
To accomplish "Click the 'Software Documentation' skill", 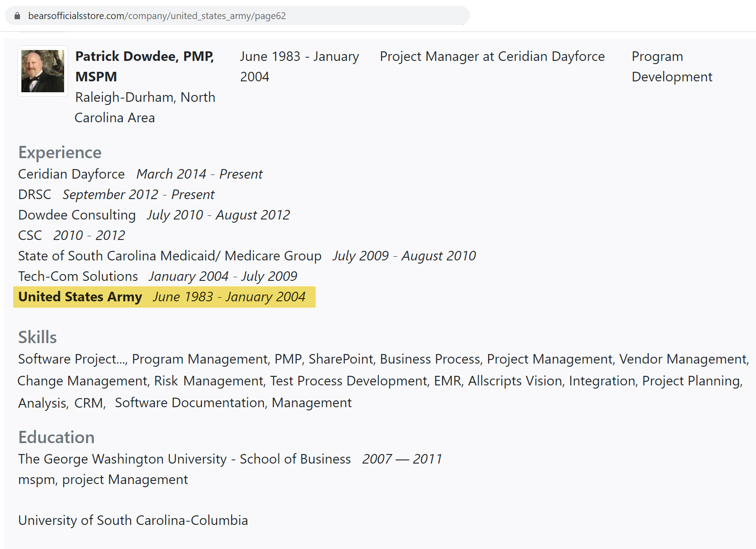I will click(x=190, y=403).
